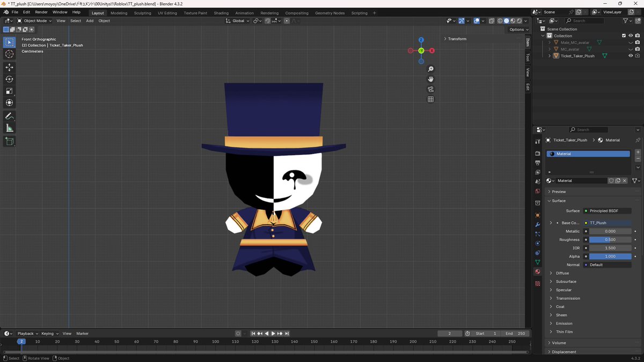Image resolution: width=644 pixels, height=362 pixels.
Task: Open the Render menu
Action: click(41, 12)
